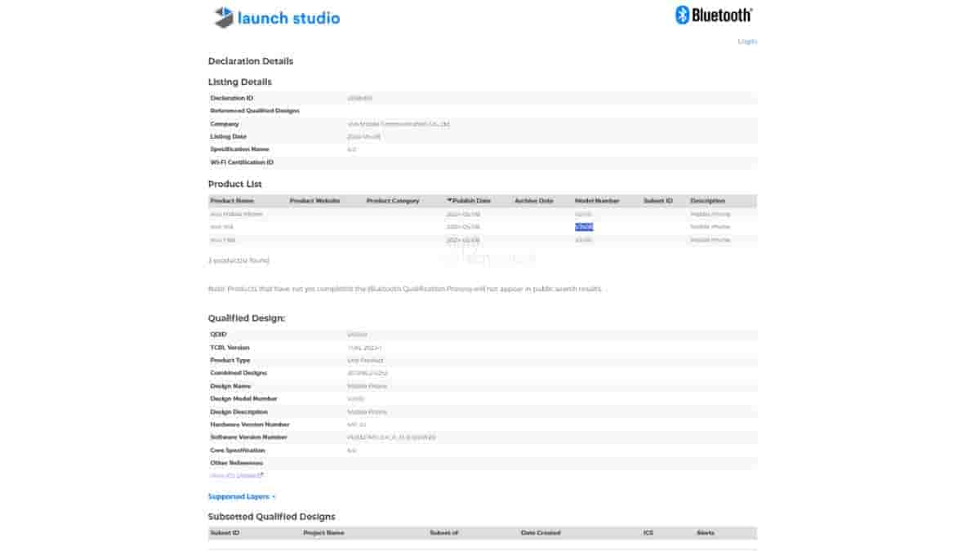This screenshot has height=551, width=980.
Task: Sort by Publish Date column arrow
Action: [449, 201]
